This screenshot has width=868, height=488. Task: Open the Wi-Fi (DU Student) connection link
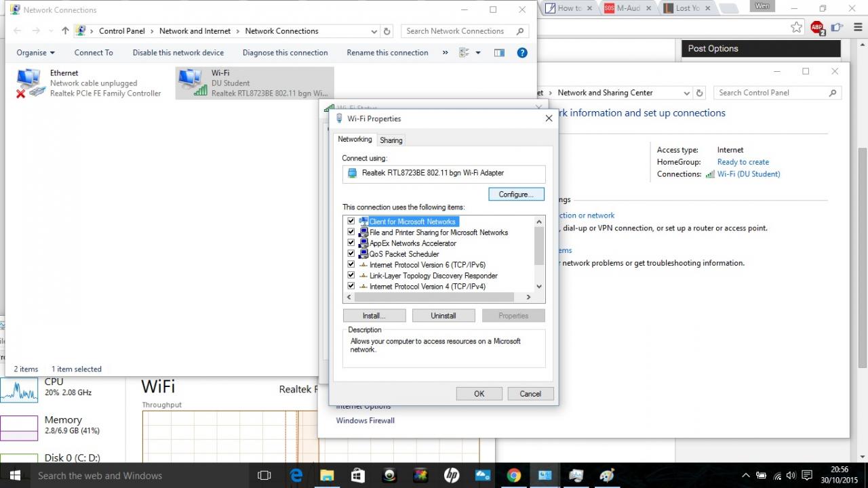749,174
